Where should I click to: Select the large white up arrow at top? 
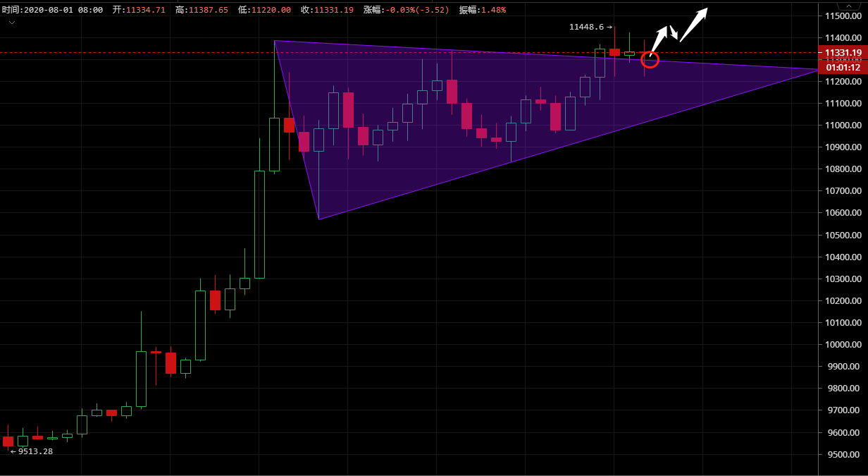693,25
